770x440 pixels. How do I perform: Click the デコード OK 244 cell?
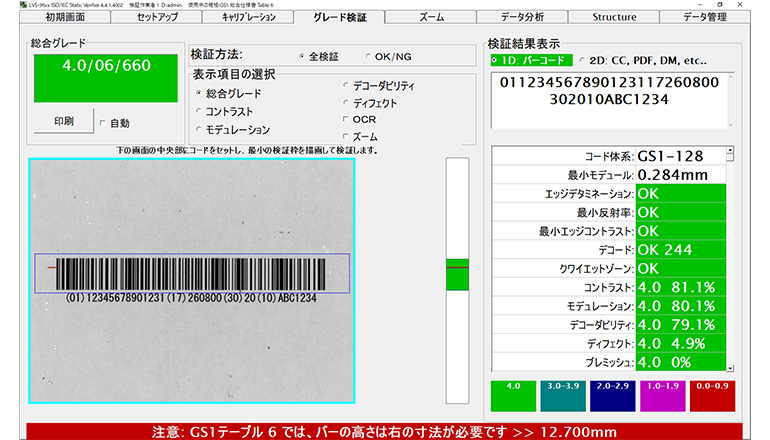point(681,249)
